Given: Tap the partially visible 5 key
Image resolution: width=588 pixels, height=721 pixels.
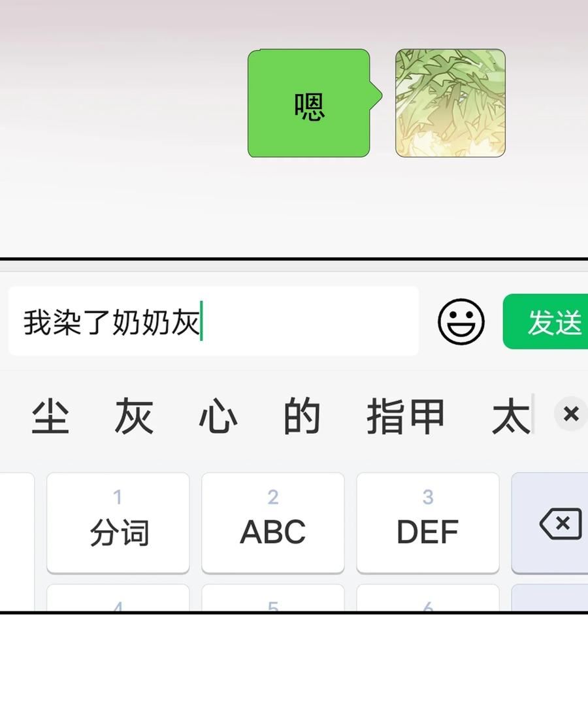Looking at the screenshot, I should pyautogui.click(x=273, y=598).
